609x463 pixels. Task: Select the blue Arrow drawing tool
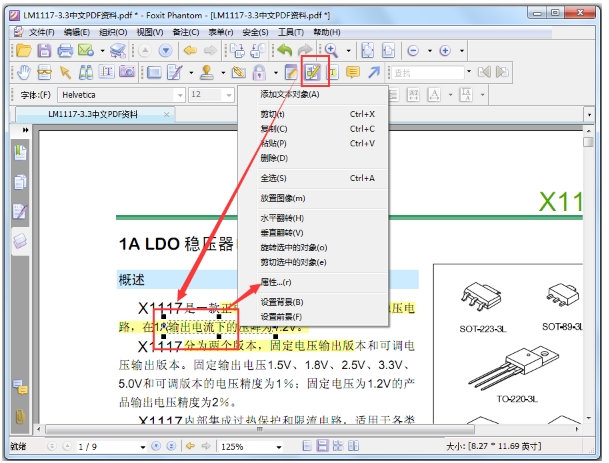pyautogui.click(x=374, y=72)
